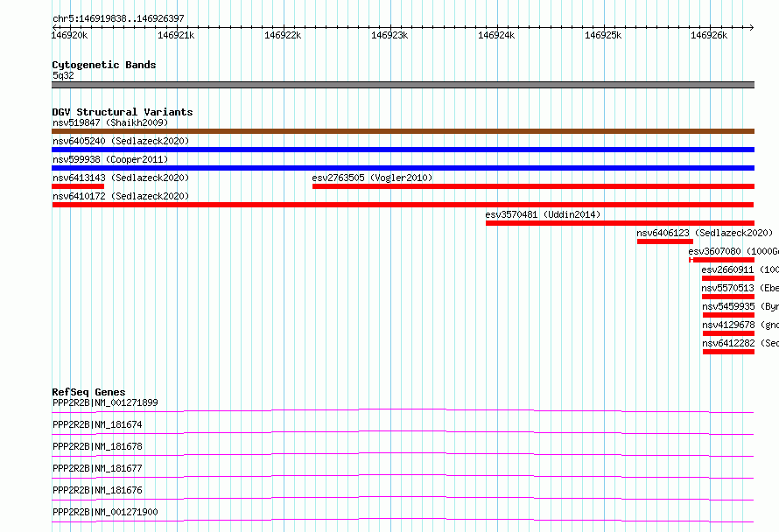Select transcript PPP2R2B|NM_181678
The height and width of the screenshot is (532, 779).
[x=97, y=446]
